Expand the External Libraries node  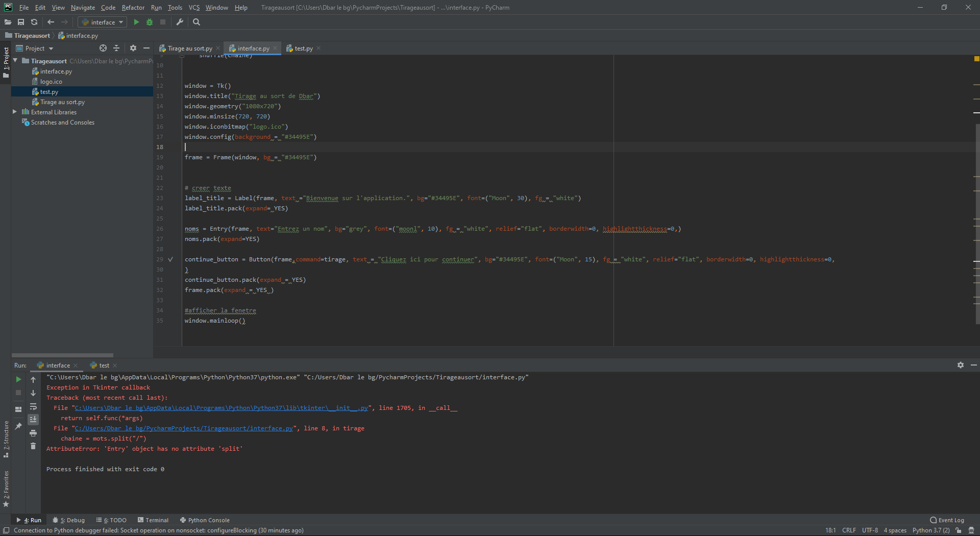coord(15,112)
